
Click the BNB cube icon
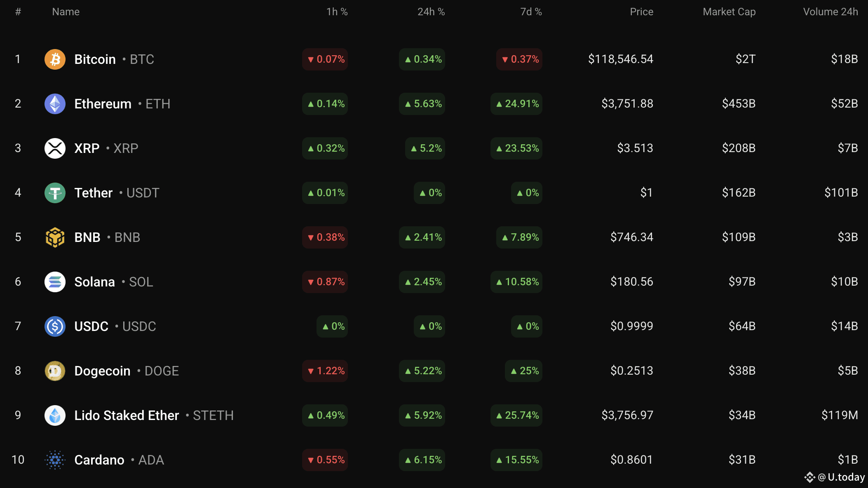click(x=55, y=237)
